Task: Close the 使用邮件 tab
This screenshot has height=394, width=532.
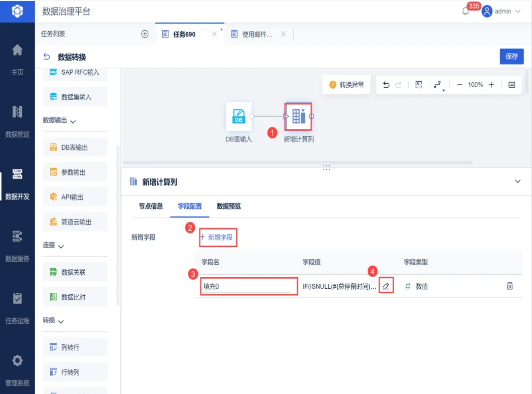Action: (284, 34)
